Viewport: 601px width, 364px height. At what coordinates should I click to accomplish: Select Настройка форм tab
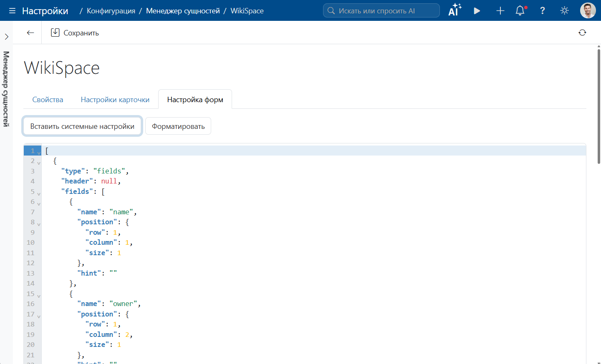click(195, 100)
